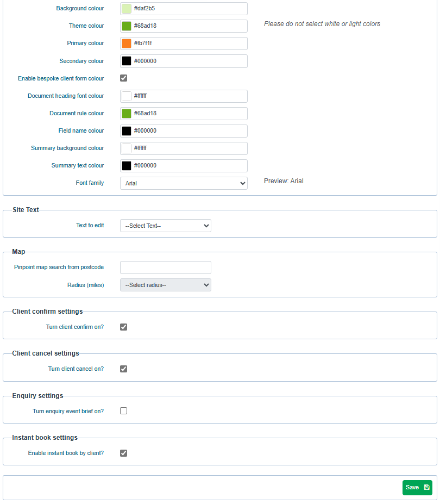Toggle Enable instant book by client checkbox

pyautogui.click(x=124, y=453)
